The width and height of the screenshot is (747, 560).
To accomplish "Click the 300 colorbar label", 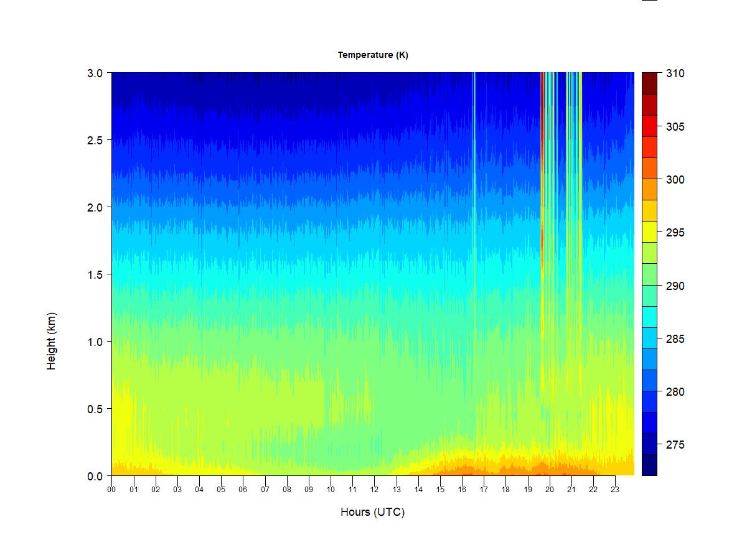I will (x=675, y=180).
